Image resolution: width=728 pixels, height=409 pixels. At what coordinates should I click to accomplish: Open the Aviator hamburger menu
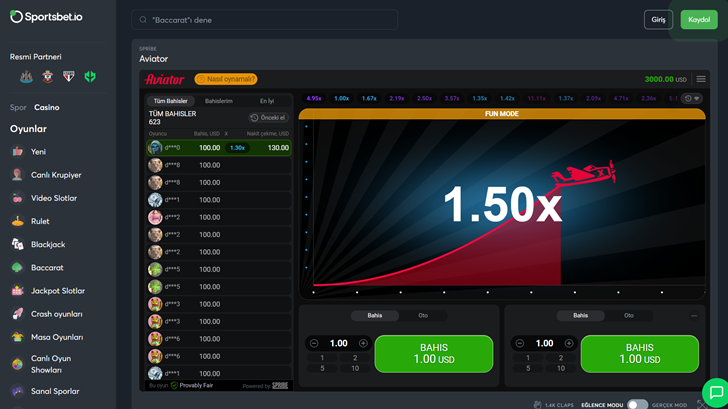(701, 79)
